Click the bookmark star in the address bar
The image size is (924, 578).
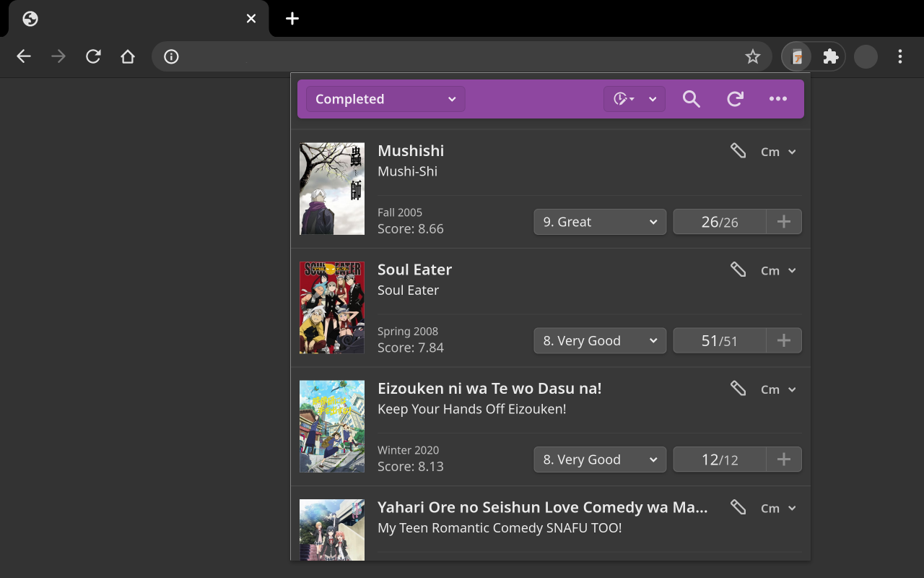[x=753, y=56]
